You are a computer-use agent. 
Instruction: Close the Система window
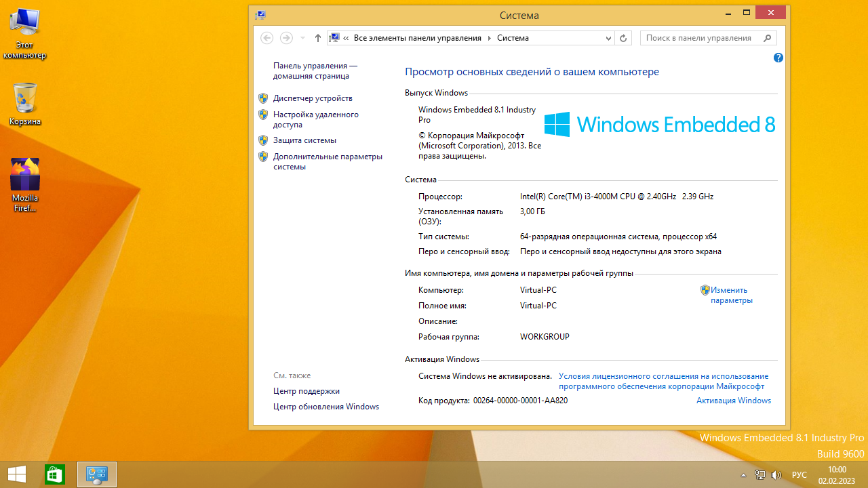click(771, 12)
